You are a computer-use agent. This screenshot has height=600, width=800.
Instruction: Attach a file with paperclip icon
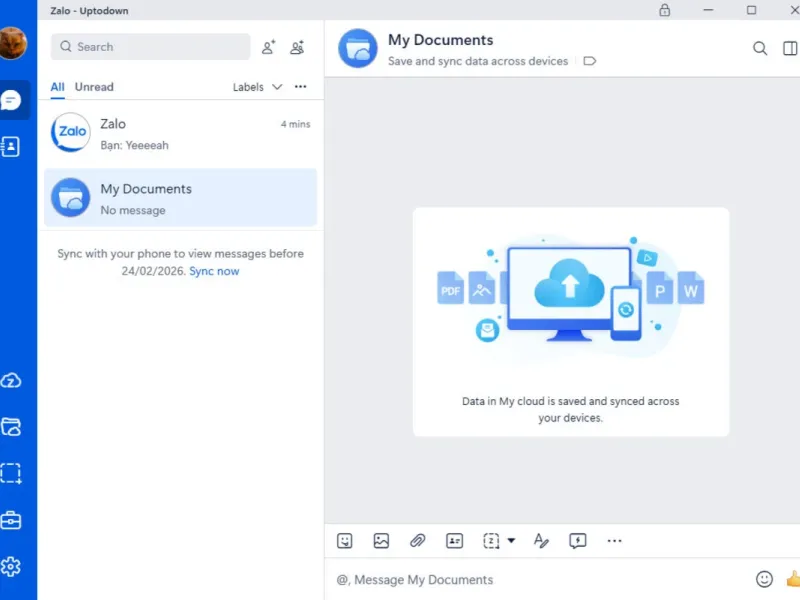tap(418, 541)
